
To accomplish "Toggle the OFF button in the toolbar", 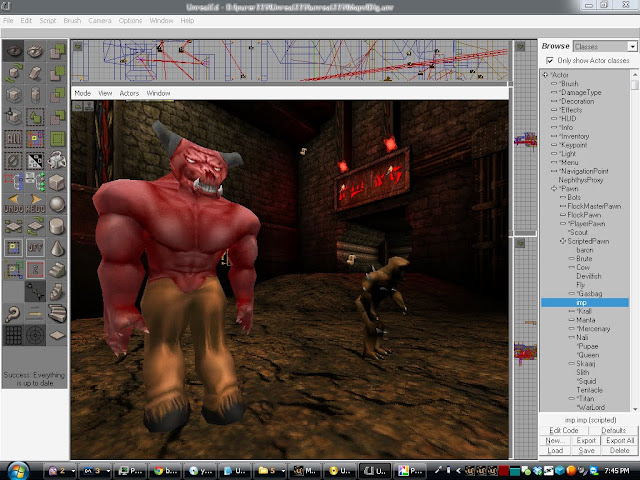I will point(35,248).
